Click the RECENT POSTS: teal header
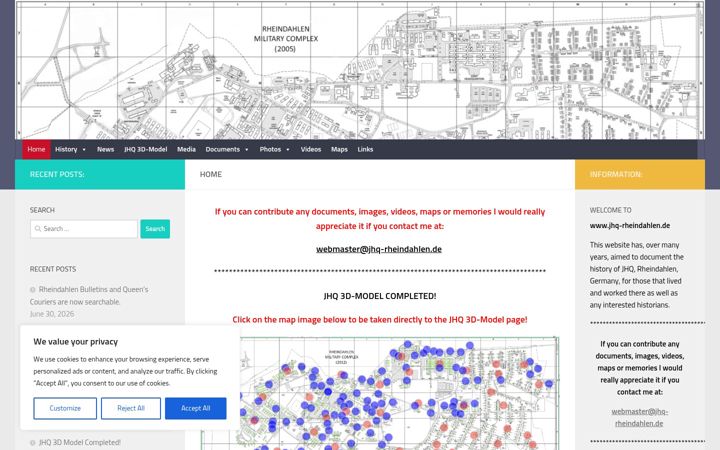The width and height of the screenshot is (720, 450). tap(57, 174)
